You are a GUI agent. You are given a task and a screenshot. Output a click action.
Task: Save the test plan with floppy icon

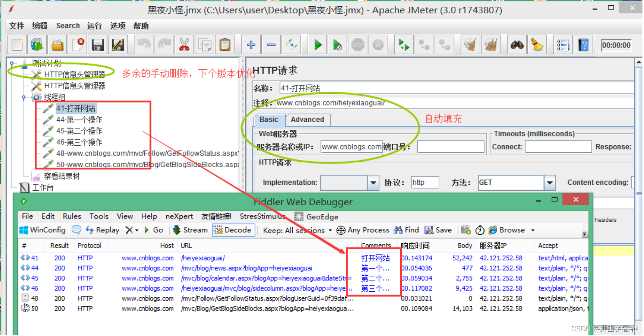point(98,45)
